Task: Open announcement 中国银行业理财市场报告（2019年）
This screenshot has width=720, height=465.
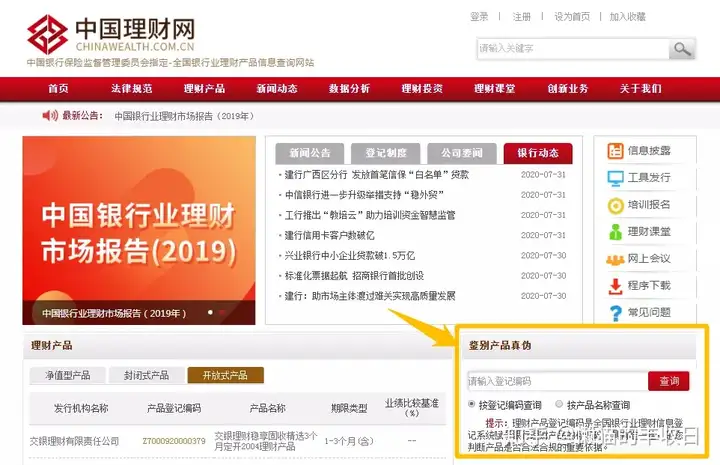Action: (x=184, y=116)
